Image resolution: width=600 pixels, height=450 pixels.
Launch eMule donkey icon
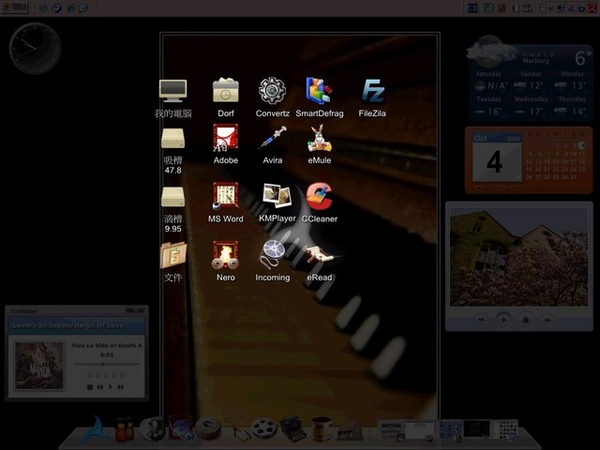pyautogui.click(x=320, y=138)
